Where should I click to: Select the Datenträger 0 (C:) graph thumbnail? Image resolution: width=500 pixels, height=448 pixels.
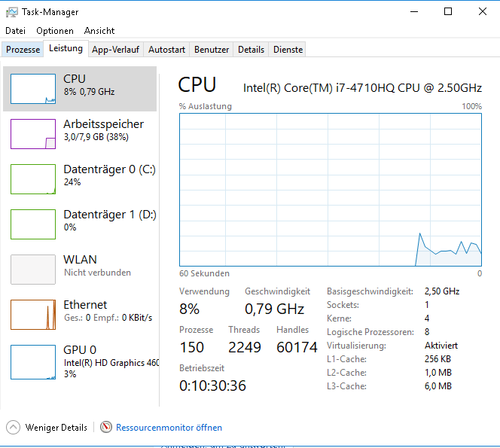tap(33, 179)
